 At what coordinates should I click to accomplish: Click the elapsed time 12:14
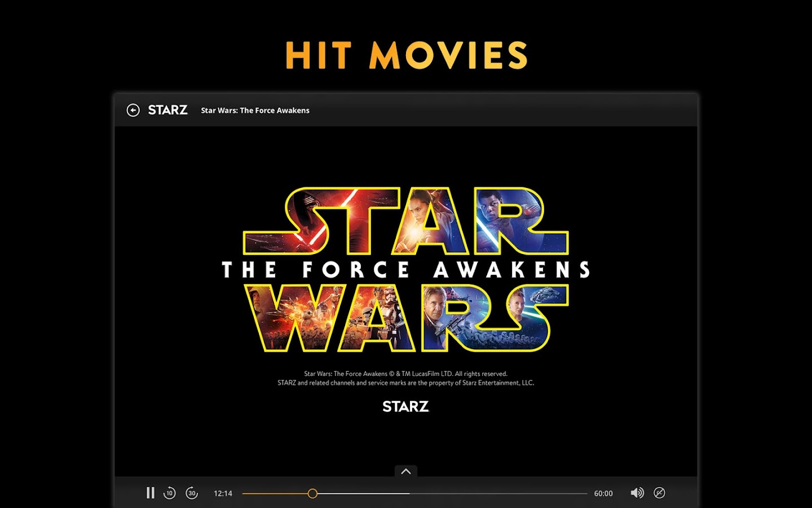pos(223,493)
